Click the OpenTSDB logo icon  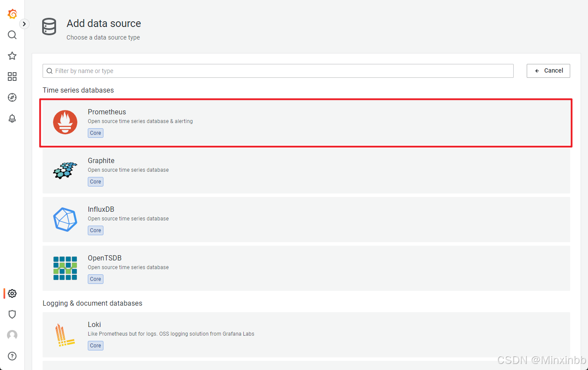coord(65,268)
